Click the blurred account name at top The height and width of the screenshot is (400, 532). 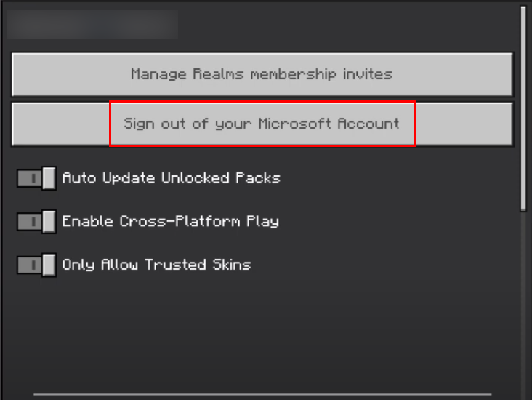[x=92, y=25]
